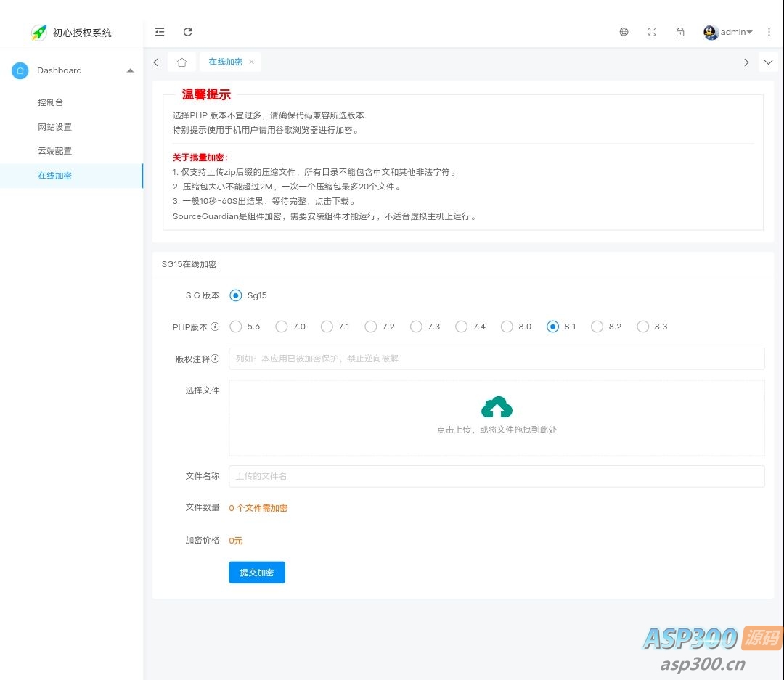The height and width of the screenshot is (680, 784).
Task: Open 网站设置 in the sidebar
Action: (55, 127)
